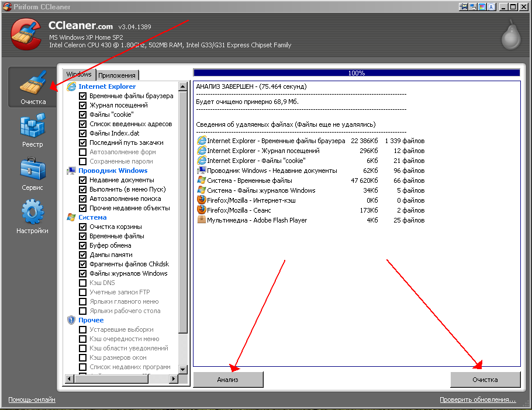Select '47 620Кб' size value

point(364,180)
